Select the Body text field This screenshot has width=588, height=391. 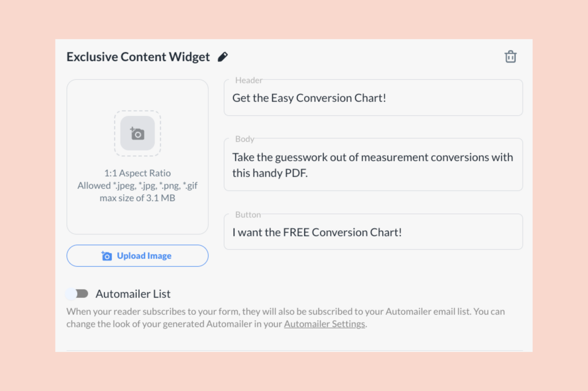coord(373,164)
